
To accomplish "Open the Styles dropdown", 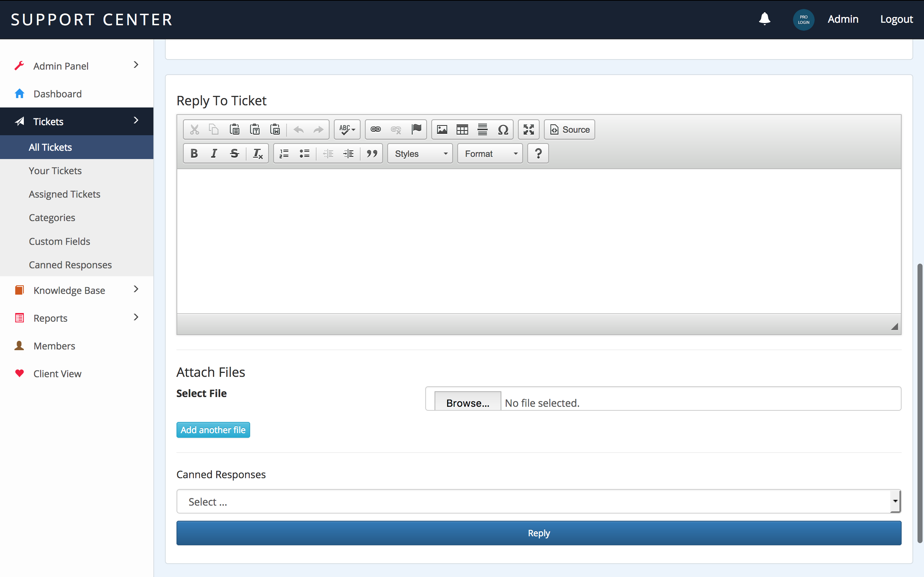I will click(x=420, y=153).
